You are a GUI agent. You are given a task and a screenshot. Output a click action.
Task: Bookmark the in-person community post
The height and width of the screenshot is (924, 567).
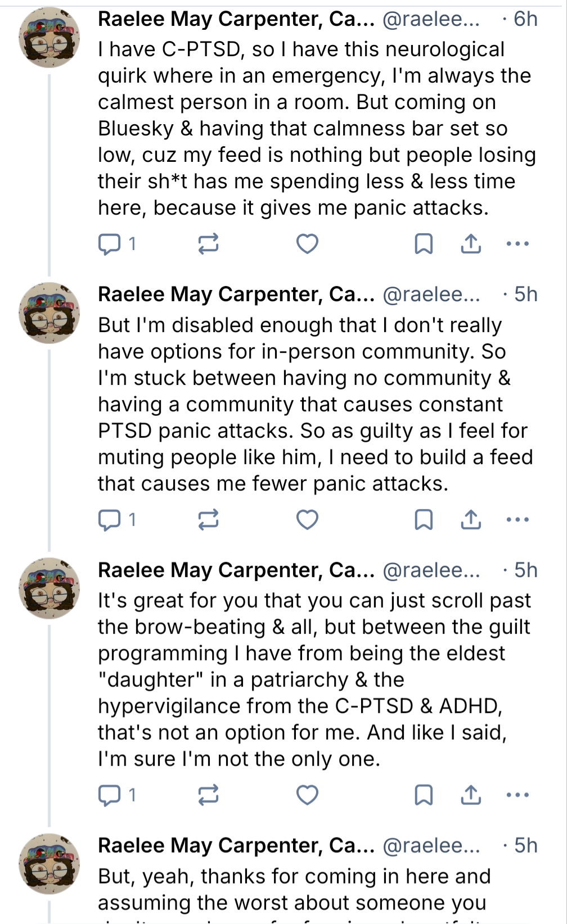424,520
